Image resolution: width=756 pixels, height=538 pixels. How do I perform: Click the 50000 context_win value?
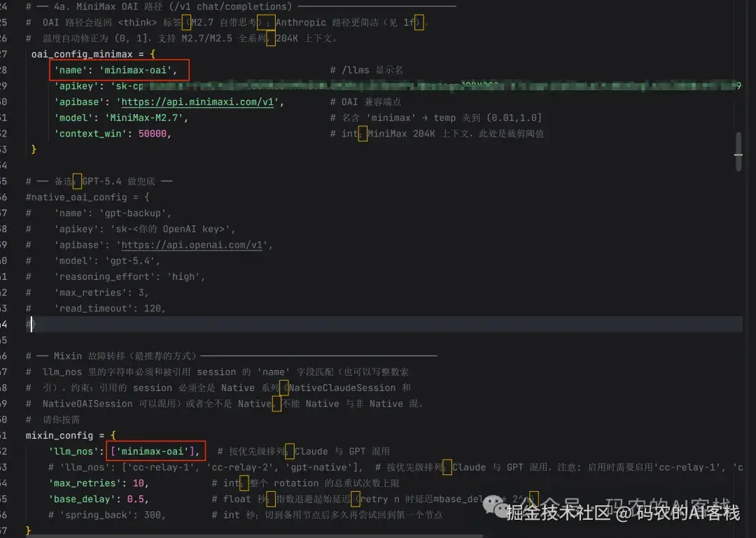[153, 134]
